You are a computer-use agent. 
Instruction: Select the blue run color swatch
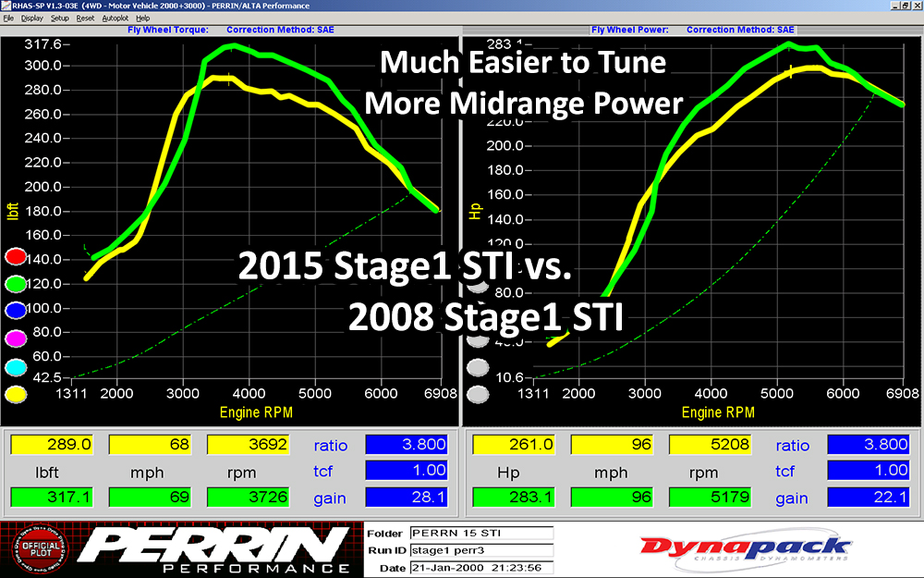coord(16,310)
